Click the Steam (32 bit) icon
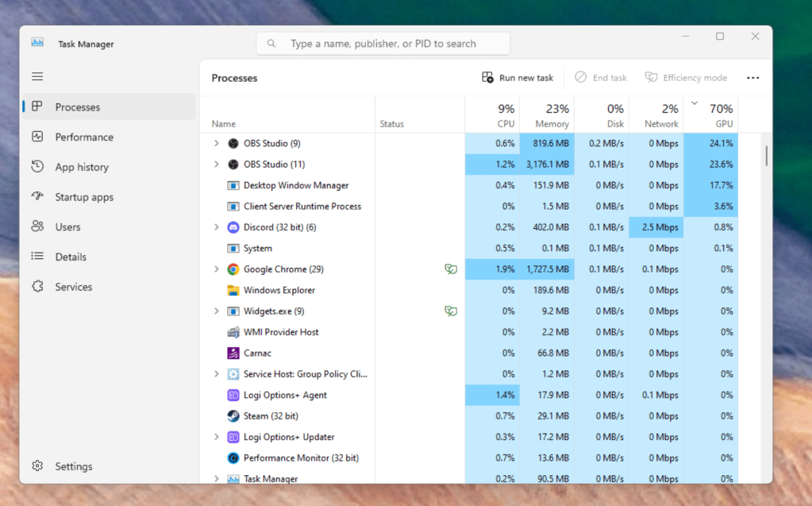This screenshot has height=506, width=812. coord(233,415)
